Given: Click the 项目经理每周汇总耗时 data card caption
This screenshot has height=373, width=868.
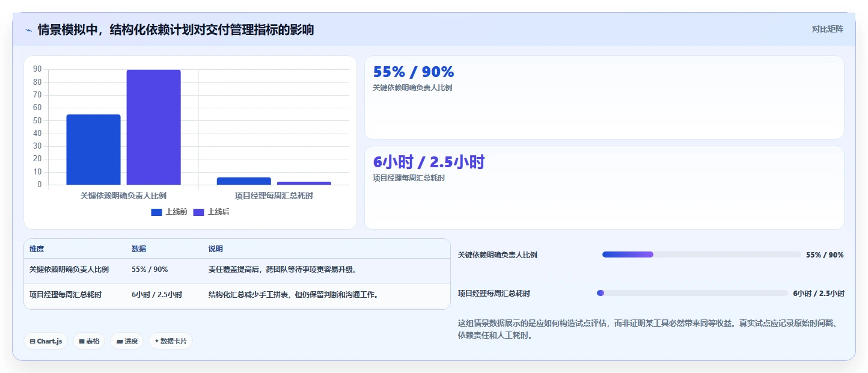Looking at the screenshot, I should click(409, 177).
